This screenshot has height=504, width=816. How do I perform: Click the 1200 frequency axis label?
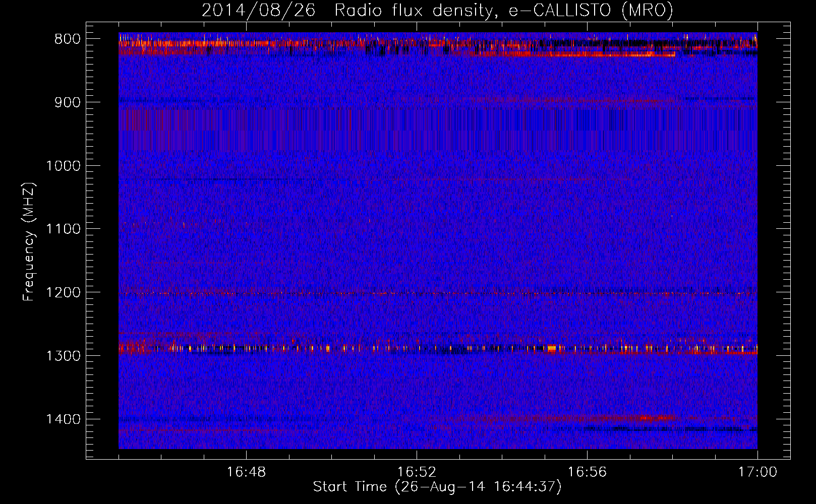point(63,293)
